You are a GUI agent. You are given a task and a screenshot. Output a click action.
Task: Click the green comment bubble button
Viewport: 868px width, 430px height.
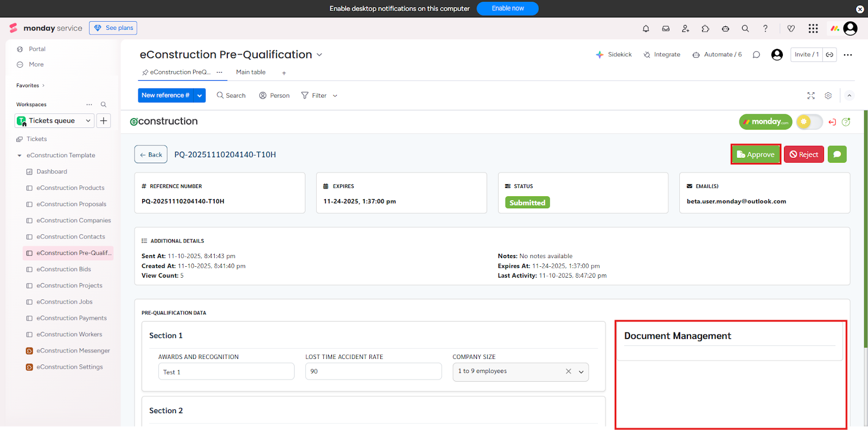[837, 155]
